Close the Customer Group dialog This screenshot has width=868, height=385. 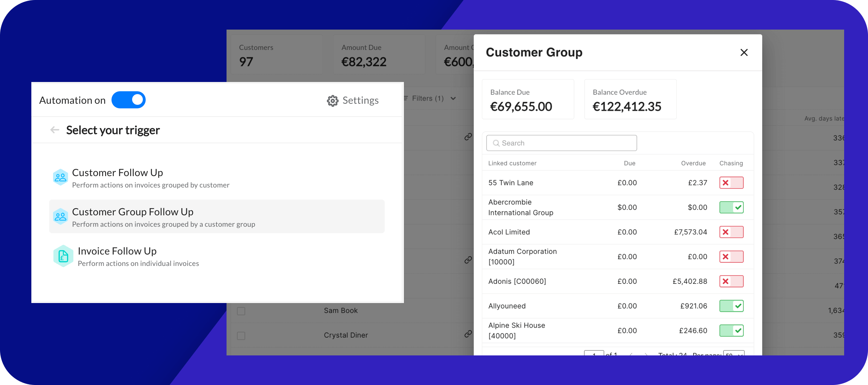click(744, 52)
